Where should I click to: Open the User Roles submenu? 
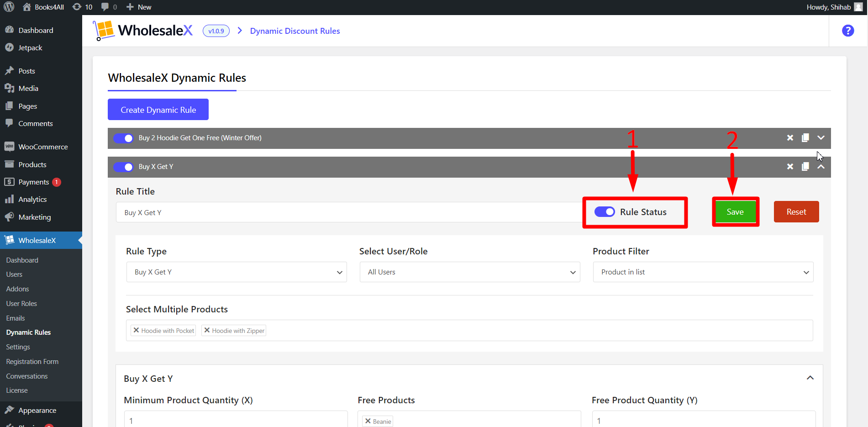pyautogui.click(x=21, y=304)
